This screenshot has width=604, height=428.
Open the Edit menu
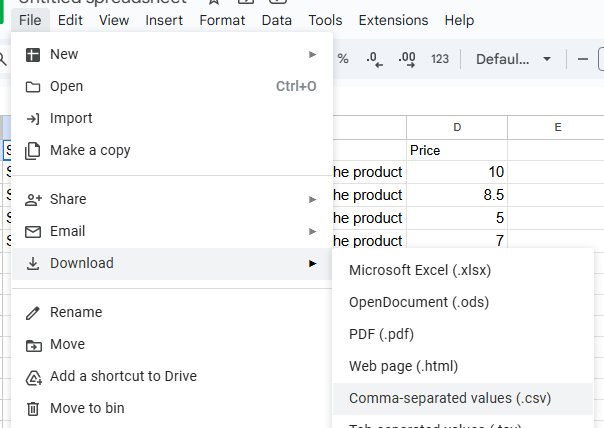(70, 20)
